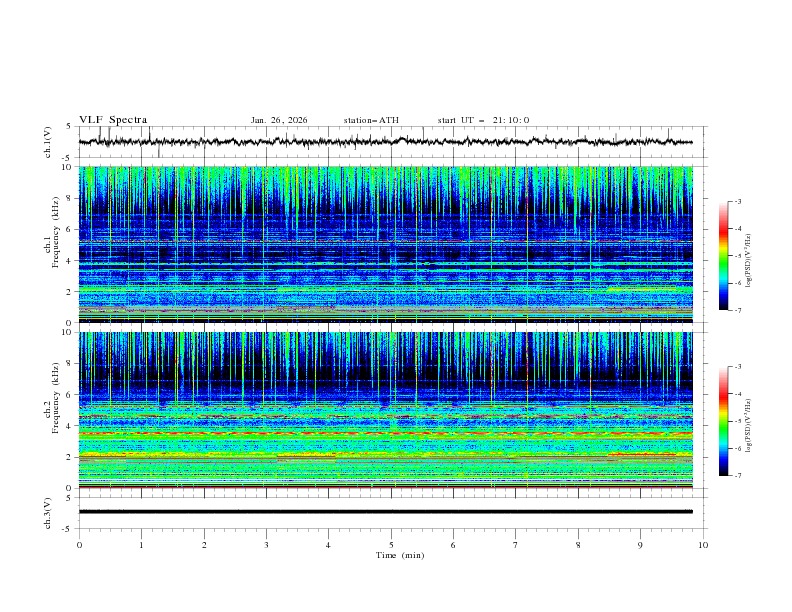This screenshot has height=612, width=792.
Task: Click the "-7" tick on ch.2 colorbar
Action: click(x=738, y=476)
